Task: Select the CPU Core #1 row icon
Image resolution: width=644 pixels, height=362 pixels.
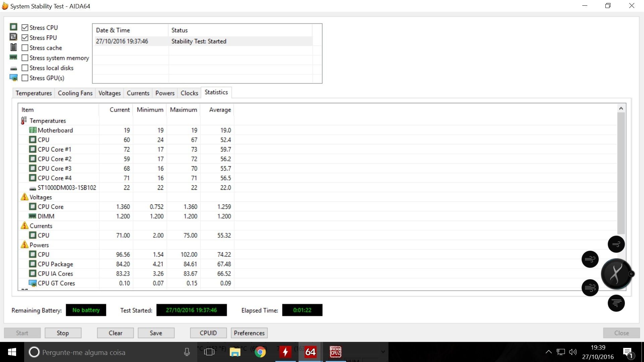Action: pyautogui.click(x=33, y=149)
